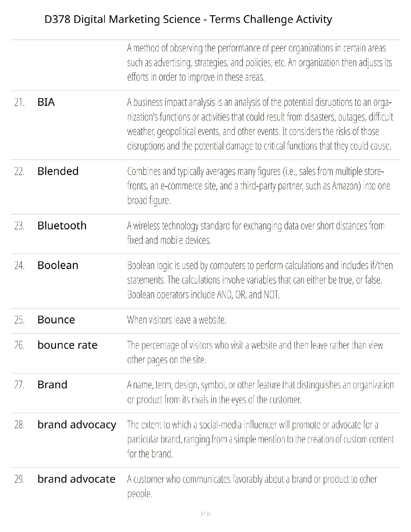This screenshot has width=411, height=532.
Task: Click the term Bluetooth
Action: (62, 225)
